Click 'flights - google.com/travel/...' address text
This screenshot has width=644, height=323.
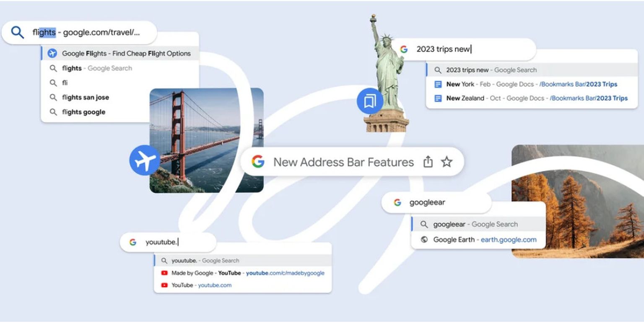tap(86, 32)
